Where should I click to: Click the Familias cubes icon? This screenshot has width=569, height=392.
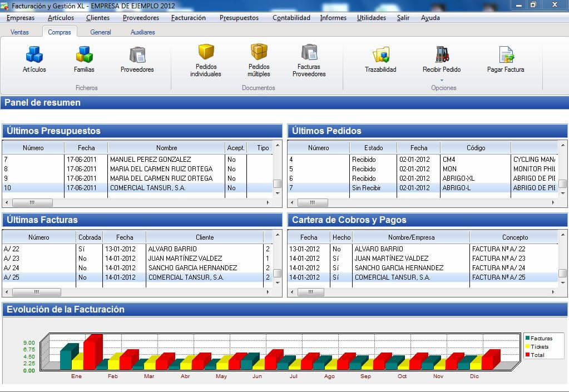[x=84, y=55]
